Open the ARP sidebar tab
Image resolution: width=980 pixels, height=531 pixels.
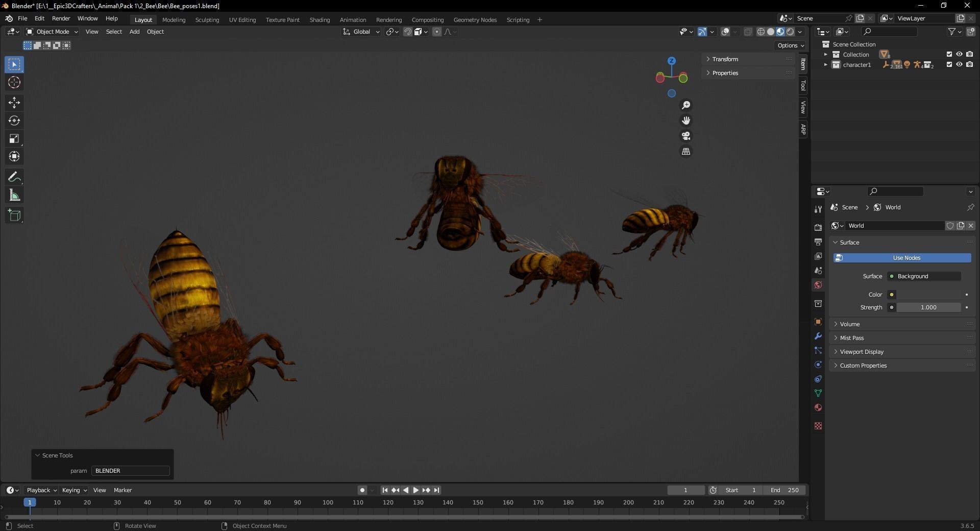(x=803, y=129)
